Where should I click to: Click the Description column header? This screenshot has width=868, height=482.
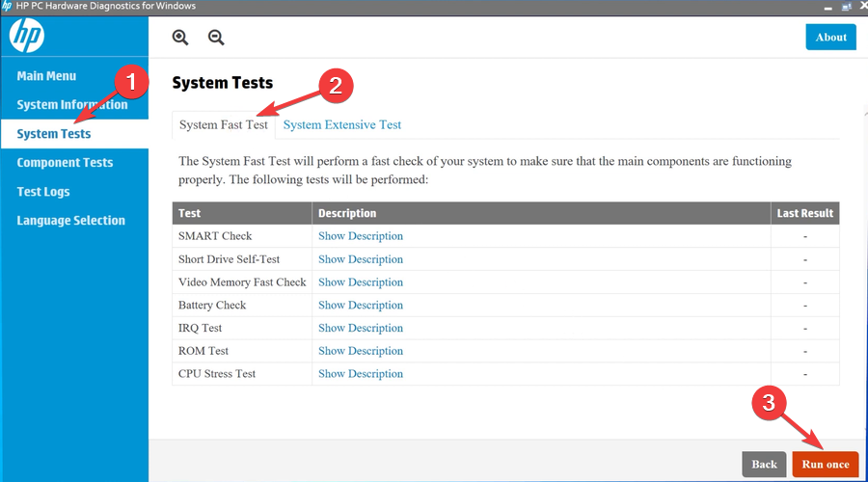[541, 213]
